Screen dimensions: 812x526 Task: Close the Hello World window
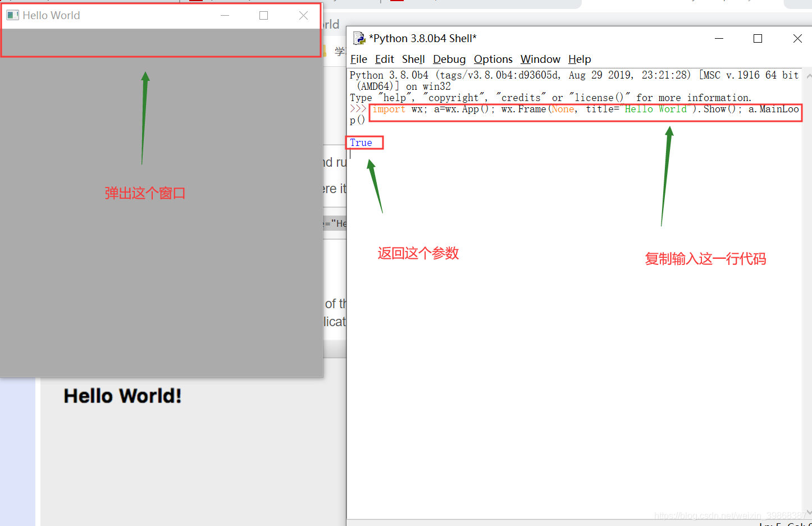coord(303,15)
